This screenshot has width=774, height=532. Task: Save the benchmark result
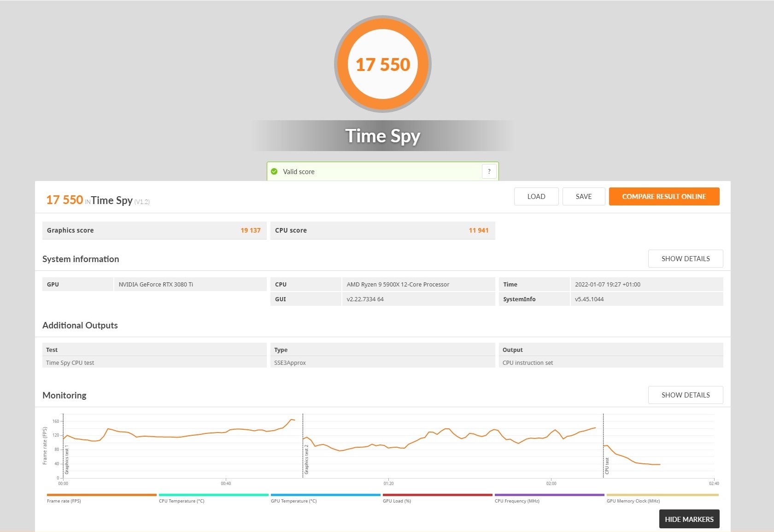coord(584,196)
